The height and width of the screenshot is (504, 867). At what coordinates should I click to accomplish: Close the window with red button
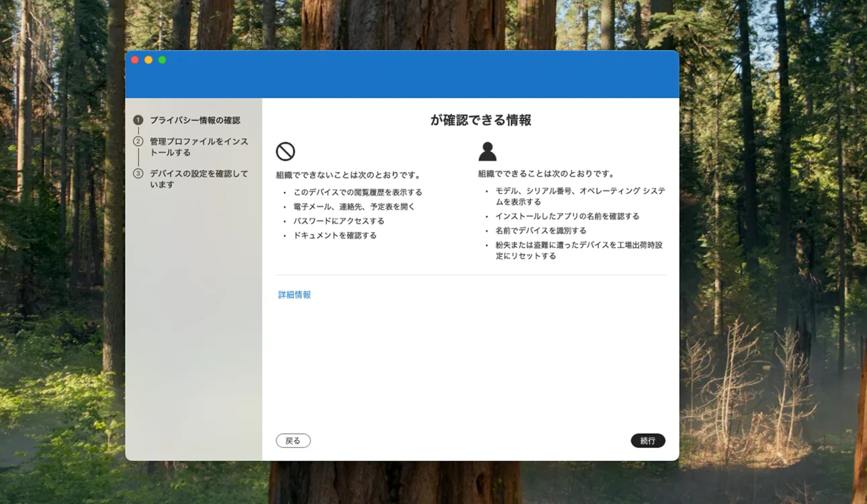pyautogui.click(x=135, y=60)
